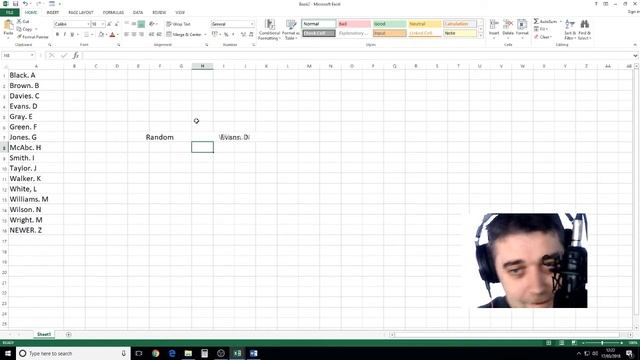640x360 pixels.
Task: Align text to the right
Action: [x=141, y=35]
